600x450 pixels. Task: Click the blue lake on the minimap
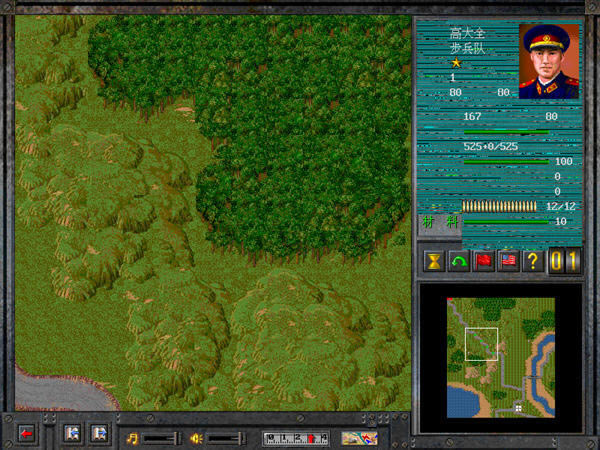(463, 402)
